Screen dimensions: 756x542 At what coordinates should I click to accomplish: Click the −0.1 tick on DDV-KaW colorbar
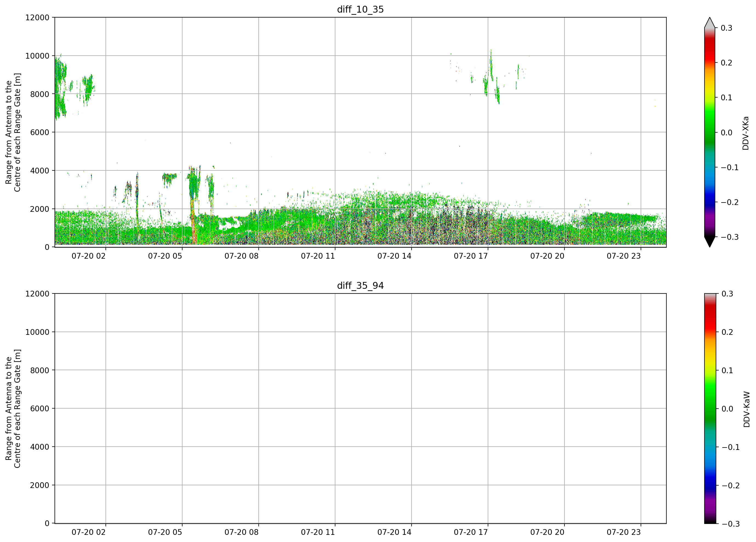731,447
